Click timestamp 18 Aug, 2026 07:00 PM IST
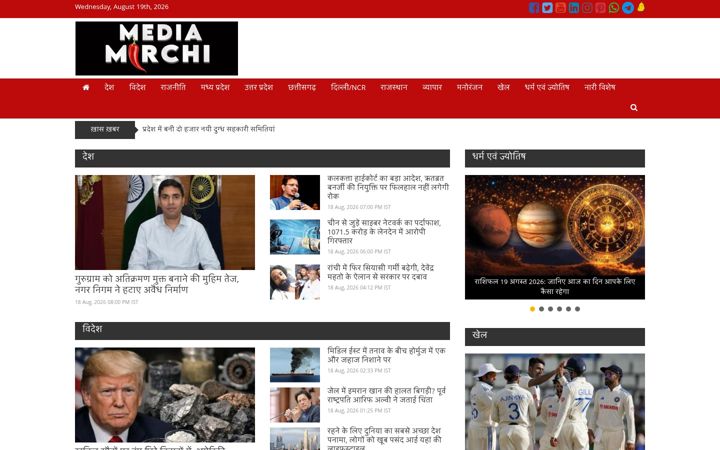720x450 pixels. (359, 207)
